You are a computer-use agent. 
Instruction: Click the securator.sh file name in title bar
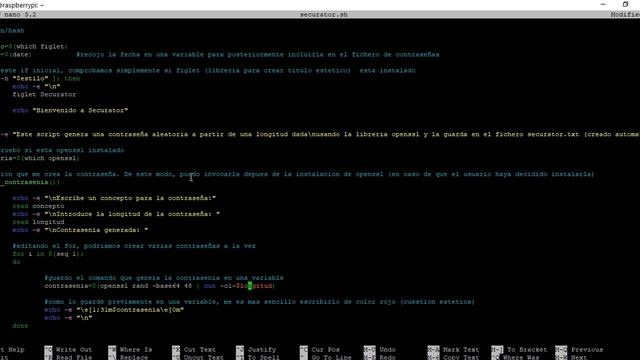(324, 14)
